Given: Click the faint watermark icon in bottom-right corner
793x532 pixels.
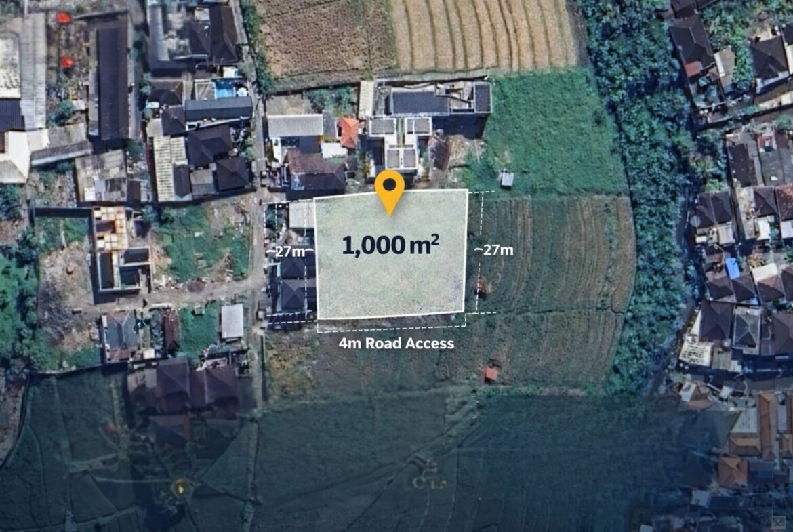Looking at the screenshot, I should tap(780, 523).
